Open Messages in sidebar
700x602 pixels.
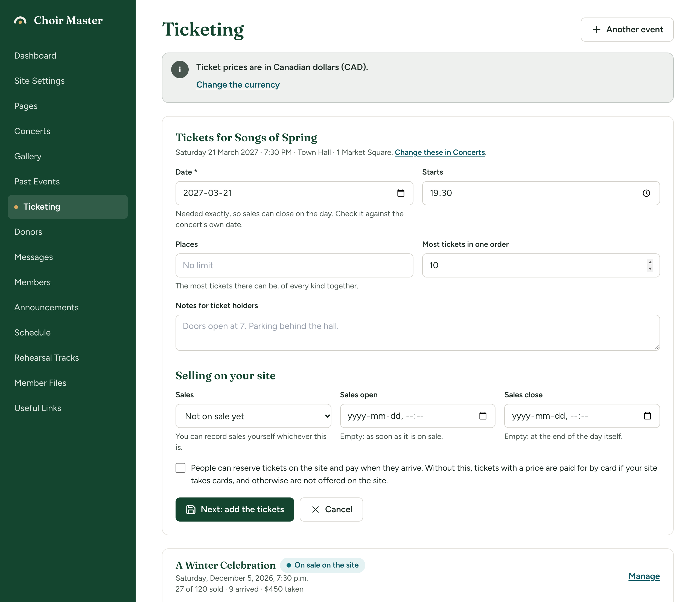pos(68,257)
